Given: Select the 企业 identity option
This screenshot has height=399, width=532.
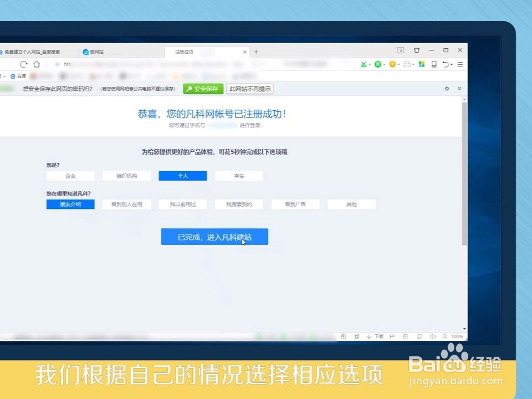Looking at the screenshot, I should (x=70, y=176).
